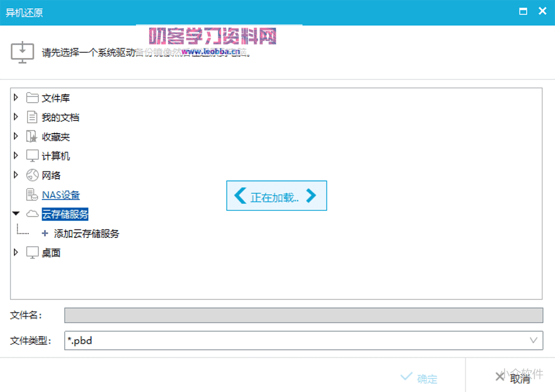Click the right arrow beside 正在加载
The height and width of the screenshot is (392, 555).
tap(311, 195)
